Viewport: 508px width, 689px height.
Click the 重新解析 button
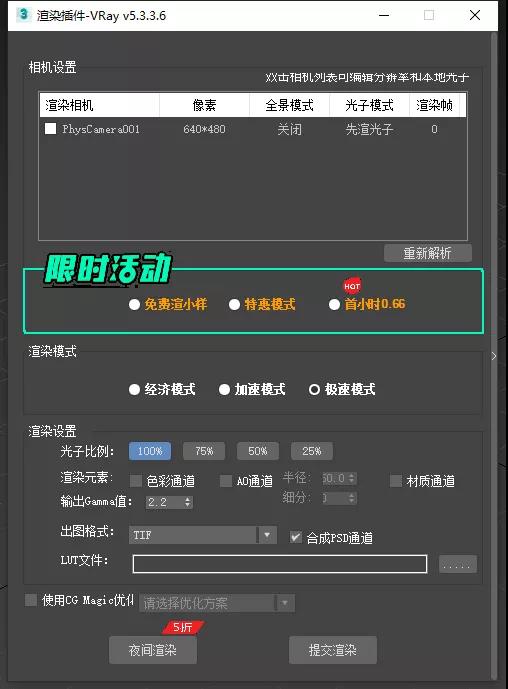click(x=428, y=253)
